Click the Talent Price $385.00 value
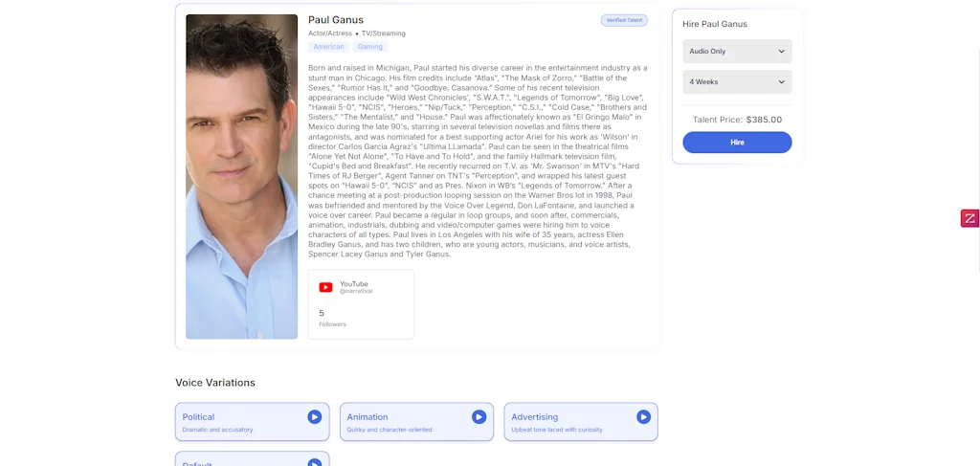The width and height of the screenshot is (980, 466). pos(764,120)
